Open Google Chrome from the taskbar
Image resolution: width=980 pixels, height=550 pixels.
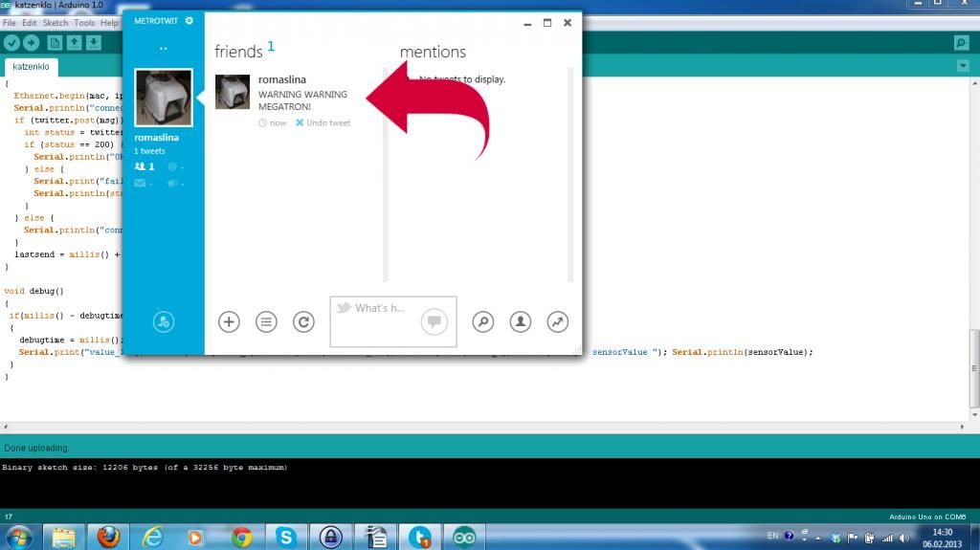click(241, 537)
